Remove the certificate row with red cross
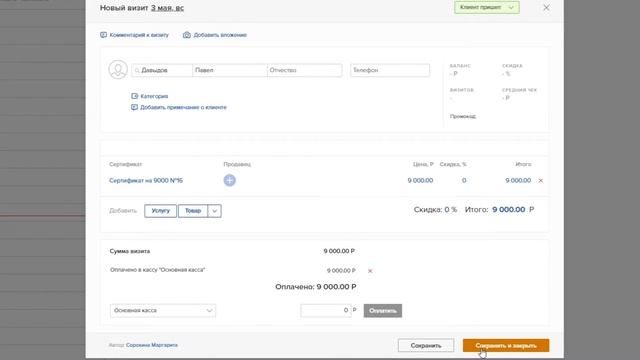 [540, 180]
